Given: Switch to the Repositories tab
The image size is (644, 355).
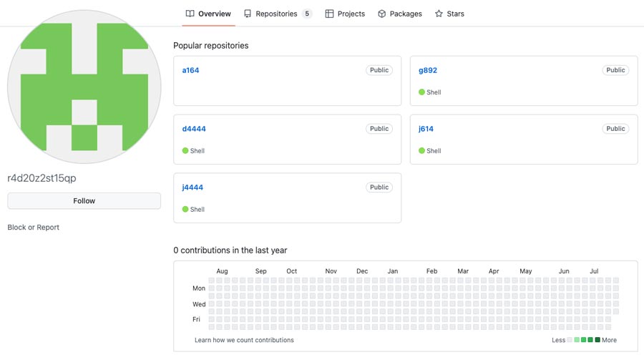Looking at the screenshot, I should click(x=278, y=14).
